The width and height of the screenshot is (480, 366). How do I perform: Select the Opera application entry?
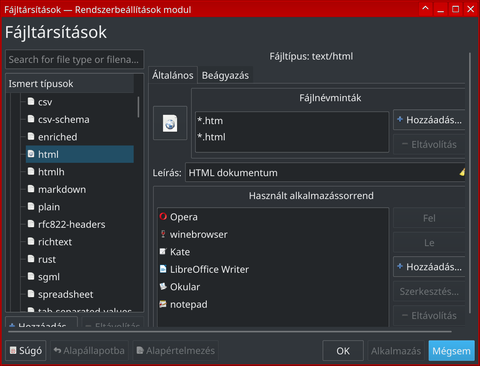click(273, 217)
